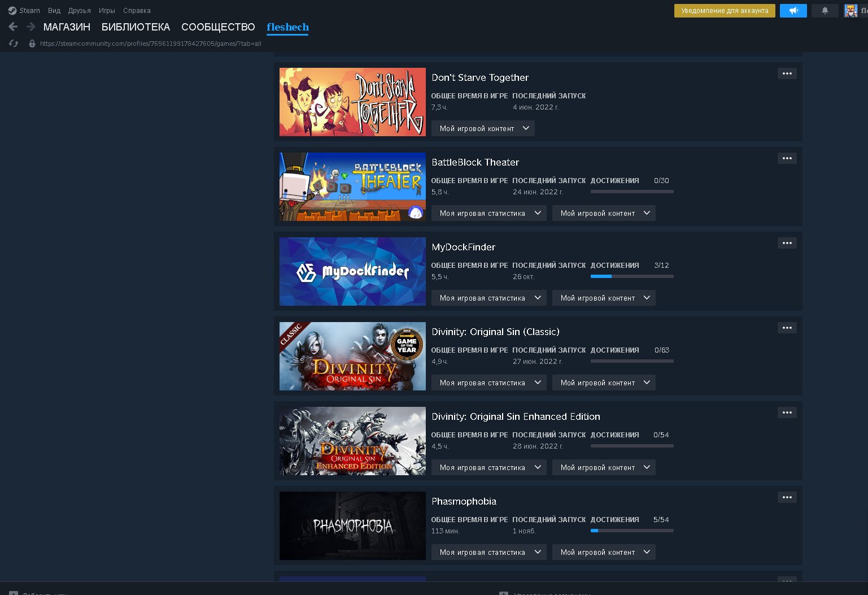
Task: Click the forward navigation arrow
Action: pos(31,27)
